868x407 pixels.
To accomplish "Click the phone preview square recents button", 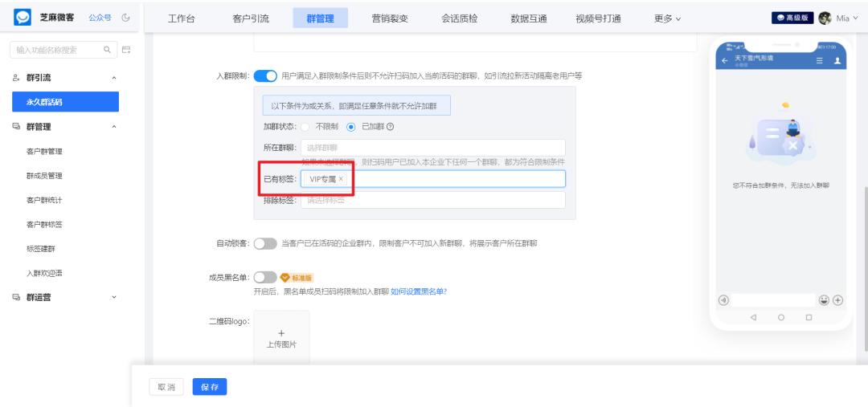I will pos(809,317).
